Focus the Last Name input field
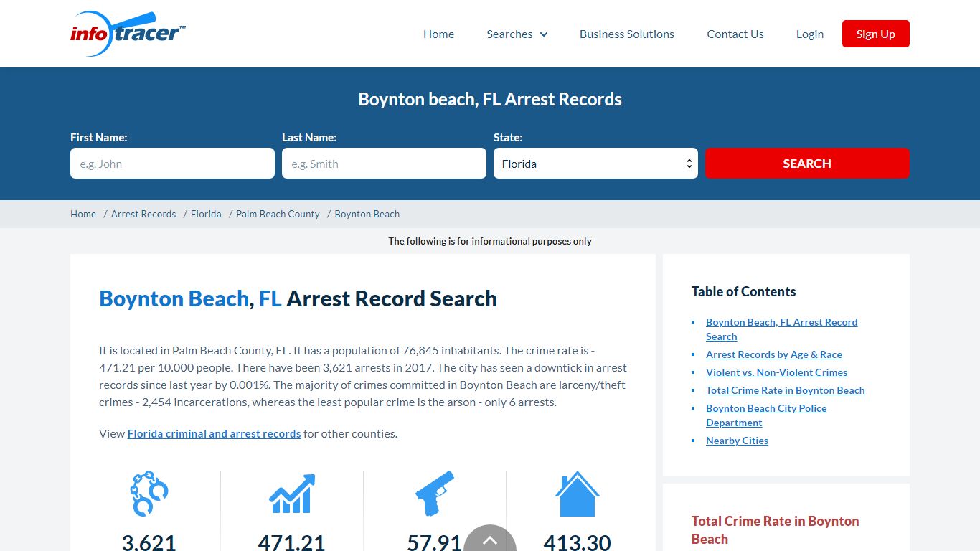This screenshot has height=551, width=980. coord(384,164)
